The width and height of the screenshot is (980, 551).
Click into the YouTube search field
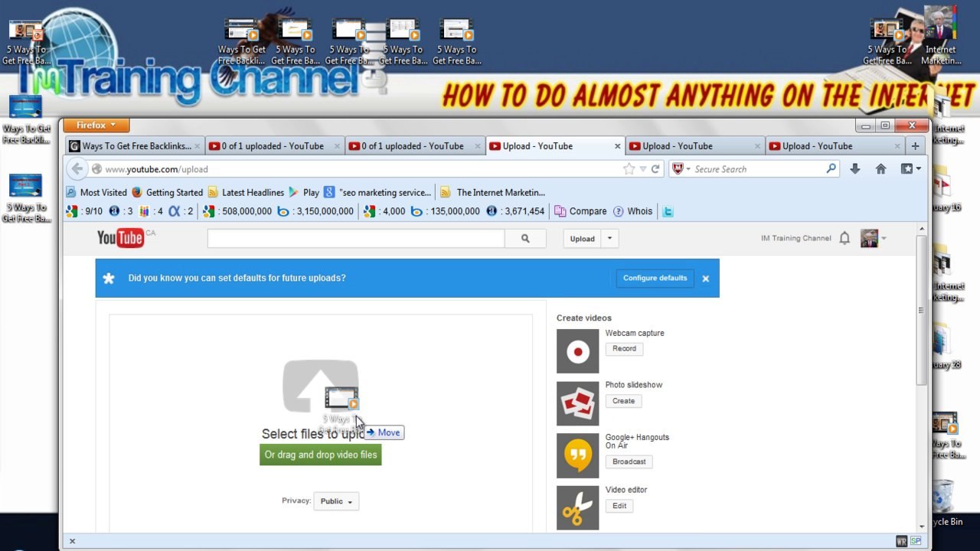356,238
